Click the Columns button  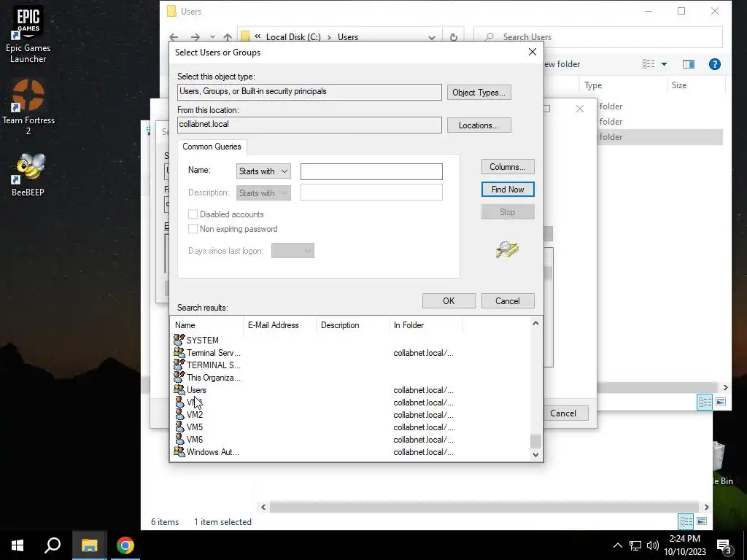[508, 167]
